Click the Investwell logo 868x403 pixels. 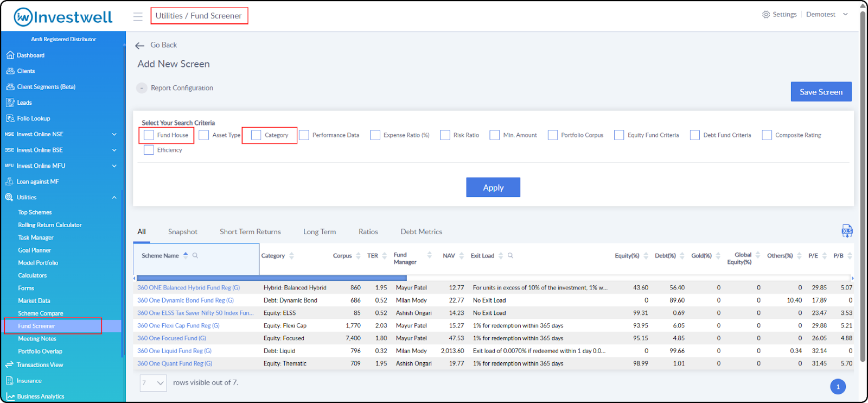click(63, 17)
